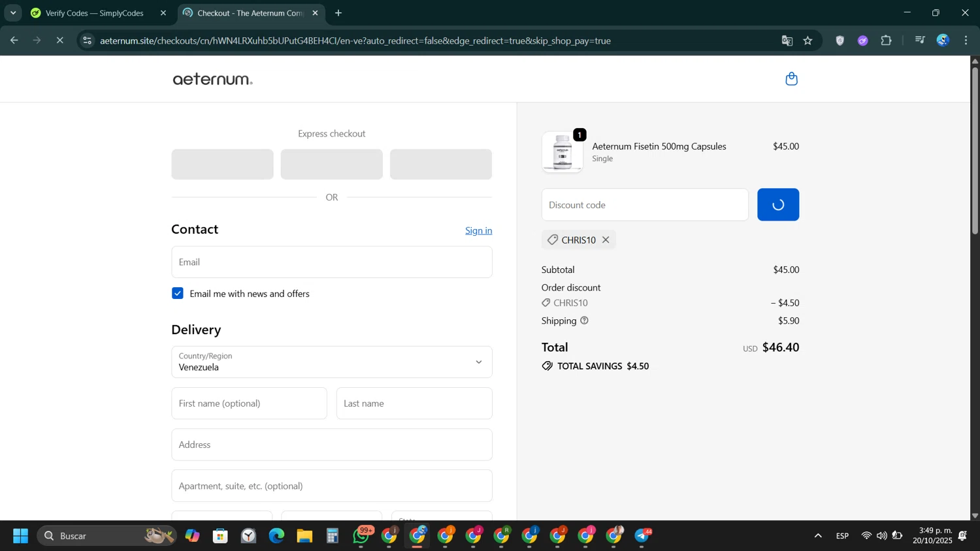
Task: Open the taskbar clock and date
Action: (932, 535)
